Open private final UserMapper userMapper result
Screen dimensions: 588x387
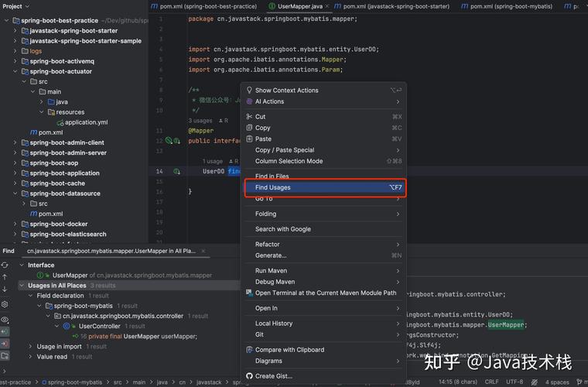(135, 337)
